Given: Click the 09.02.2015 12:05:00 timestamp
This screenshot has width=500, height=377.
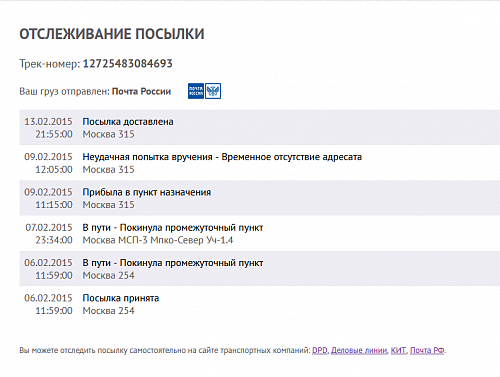Looking at the screenshot, I should [x=48, y=163].
